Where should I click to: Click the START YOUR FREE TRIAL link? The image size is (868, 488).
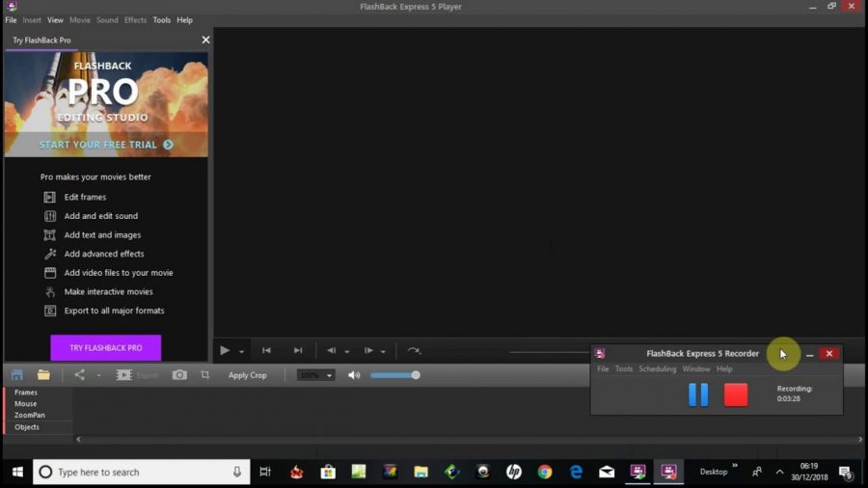(x=106, y=145)
